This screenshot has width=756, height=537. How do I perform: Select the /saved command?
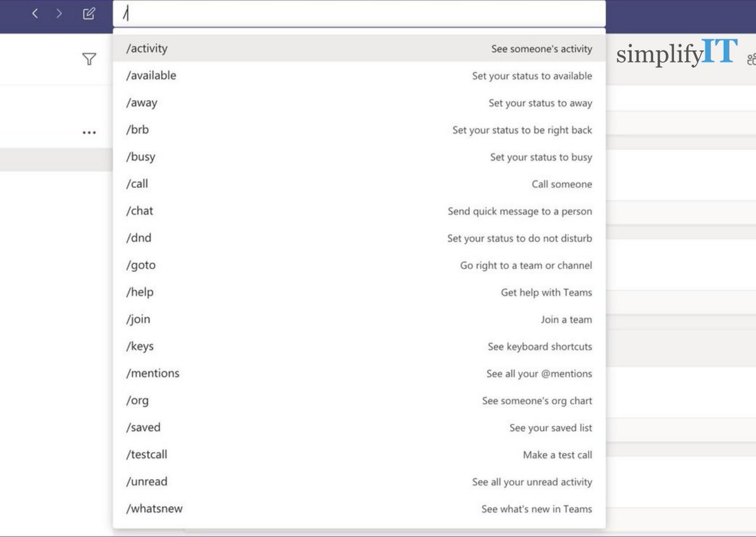pyautogui.click(x=359, y=428)
